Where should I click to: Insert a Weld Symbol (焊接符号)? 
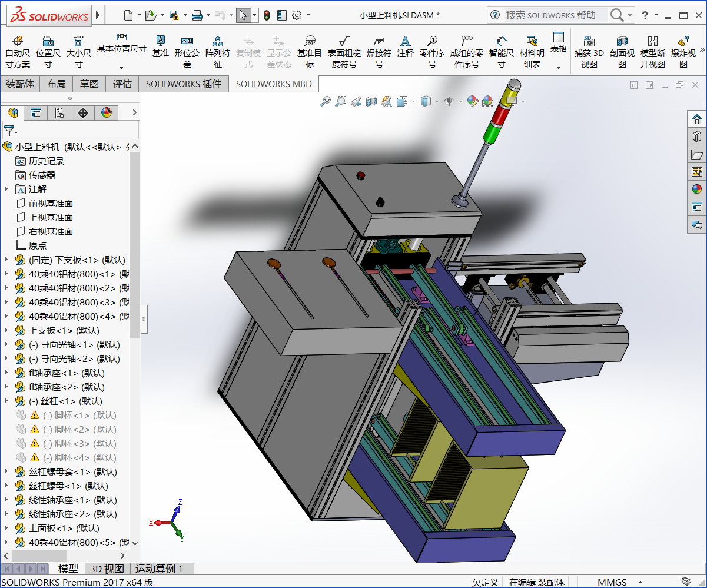[x=379, y=51]
